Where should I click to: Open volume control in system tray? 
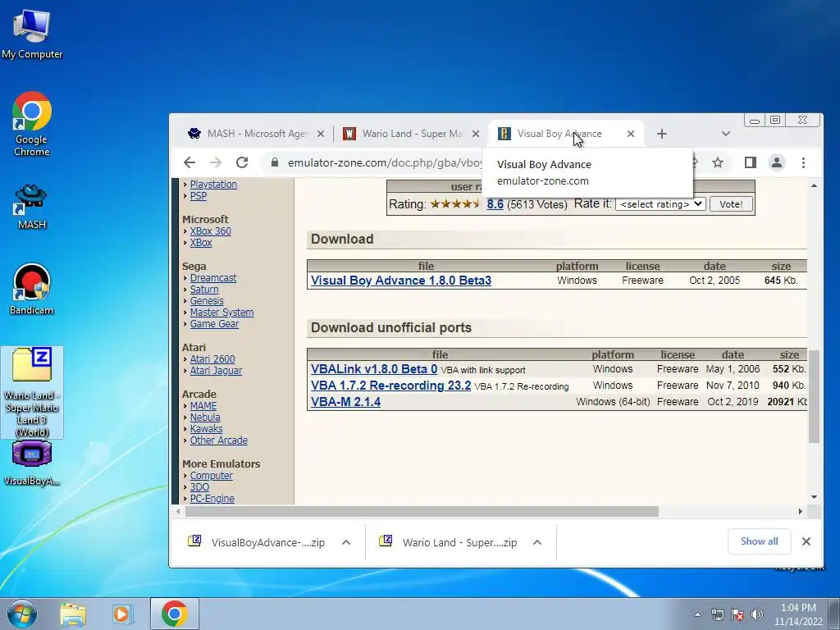pyautogui.click(x=756, y=614)
